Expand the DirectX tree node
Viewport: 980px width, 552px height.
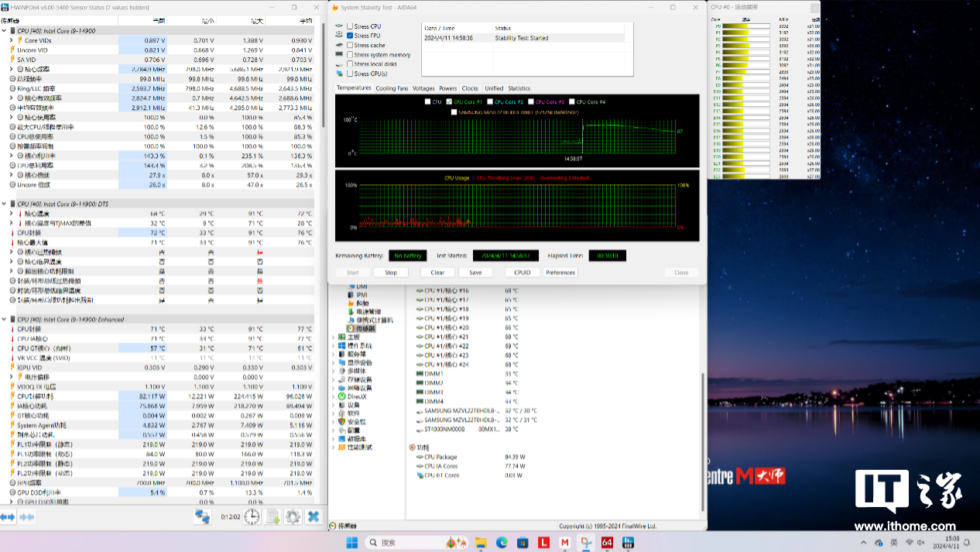click(x=334, y=396)
